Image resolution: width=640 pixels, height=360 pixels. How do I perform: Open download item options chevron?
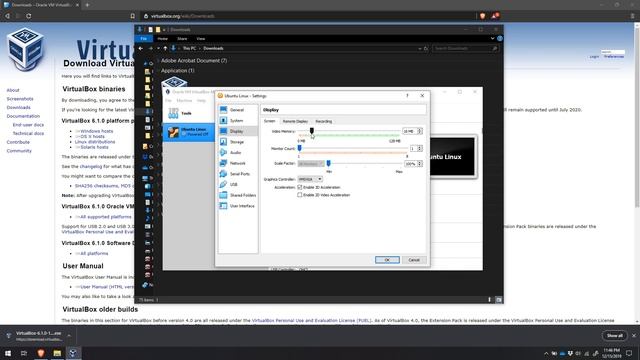tap(69, 336)
